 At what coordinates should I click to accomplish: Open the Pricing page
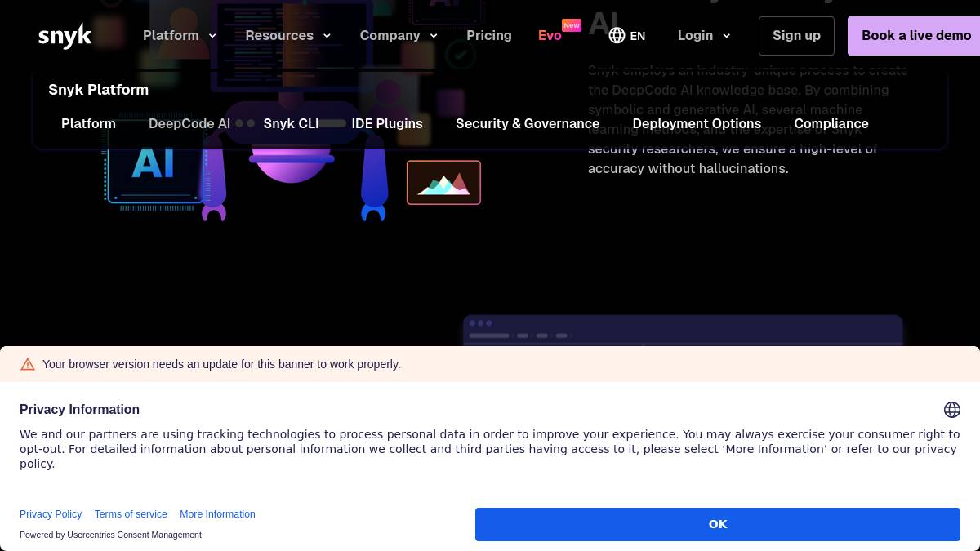pos(489,36)
